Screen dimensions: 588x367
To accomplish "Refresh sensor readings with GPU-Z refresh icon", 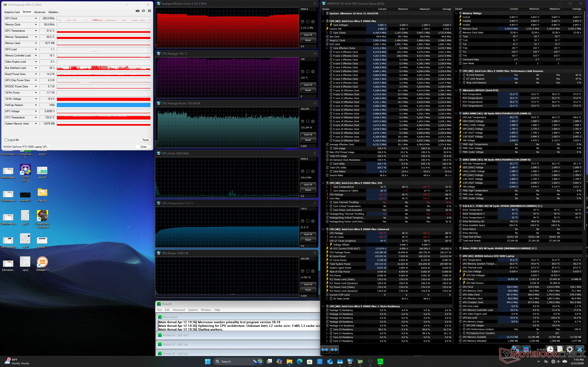I will [144, 11].
